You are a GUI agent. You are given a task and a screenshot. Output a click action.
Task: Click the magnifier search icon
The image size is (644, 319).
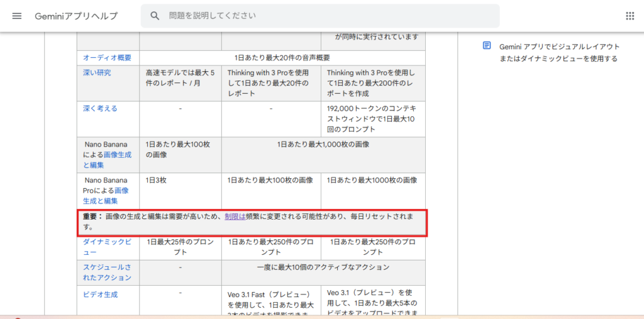155,16
